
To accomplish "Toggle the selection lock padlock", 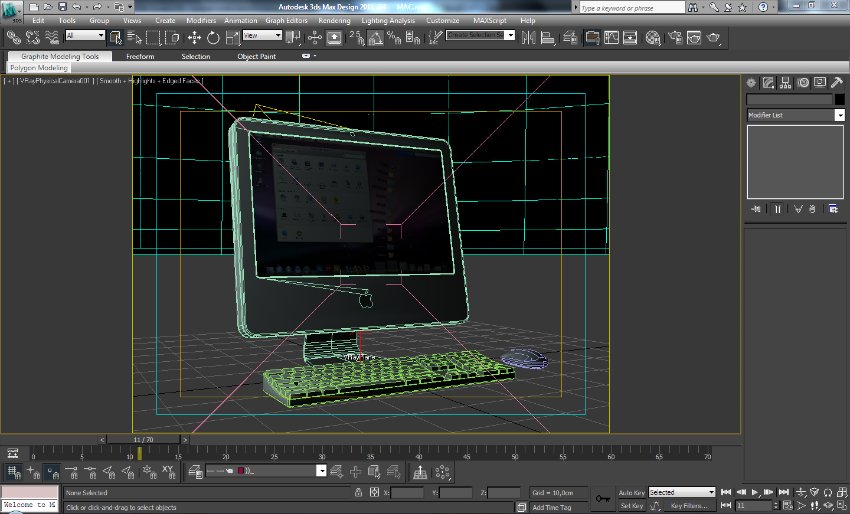I will coord(358,492).
